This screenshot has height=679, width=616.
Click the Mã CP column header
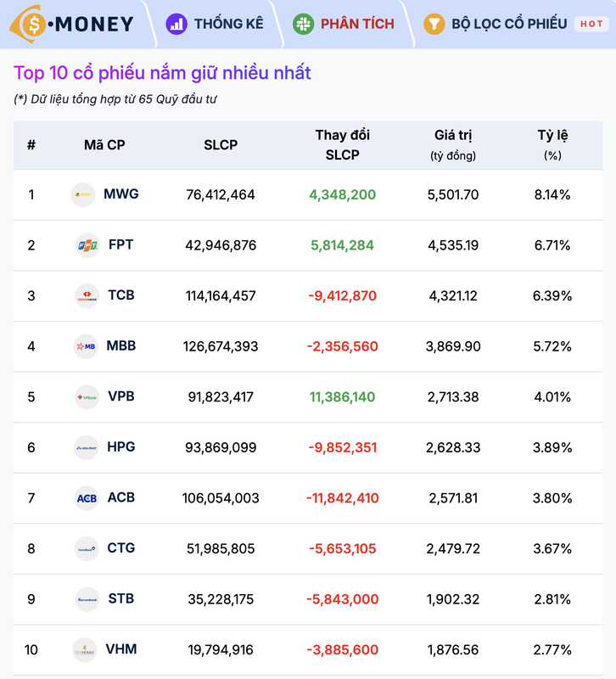tap(104, 145)
